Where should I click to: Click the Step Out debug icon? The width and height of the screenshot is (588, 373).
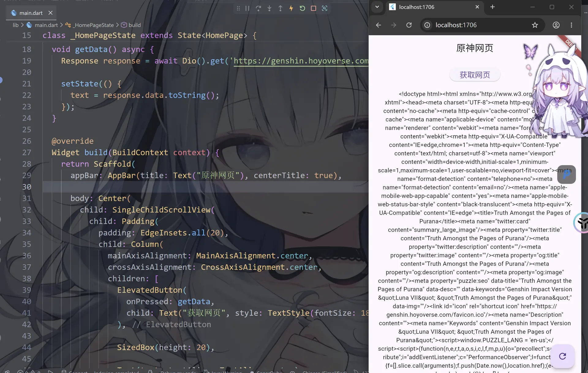281,8
